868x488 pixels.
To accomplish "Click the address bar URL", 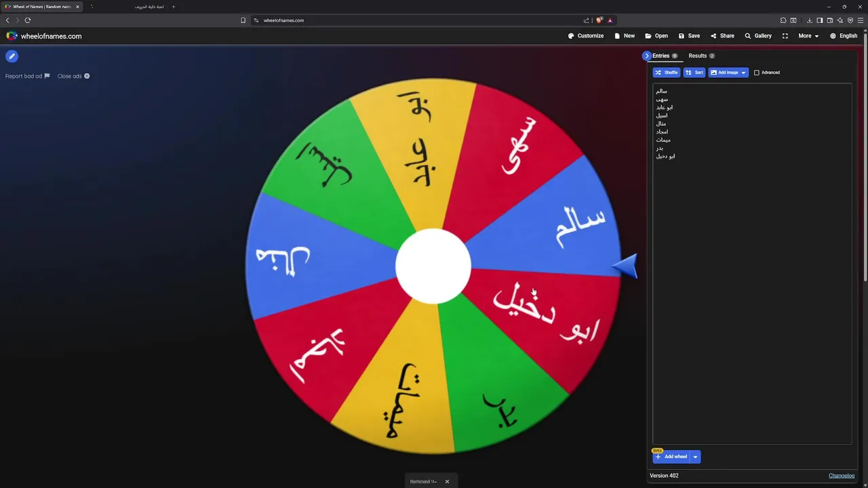I will click(283, 20).
